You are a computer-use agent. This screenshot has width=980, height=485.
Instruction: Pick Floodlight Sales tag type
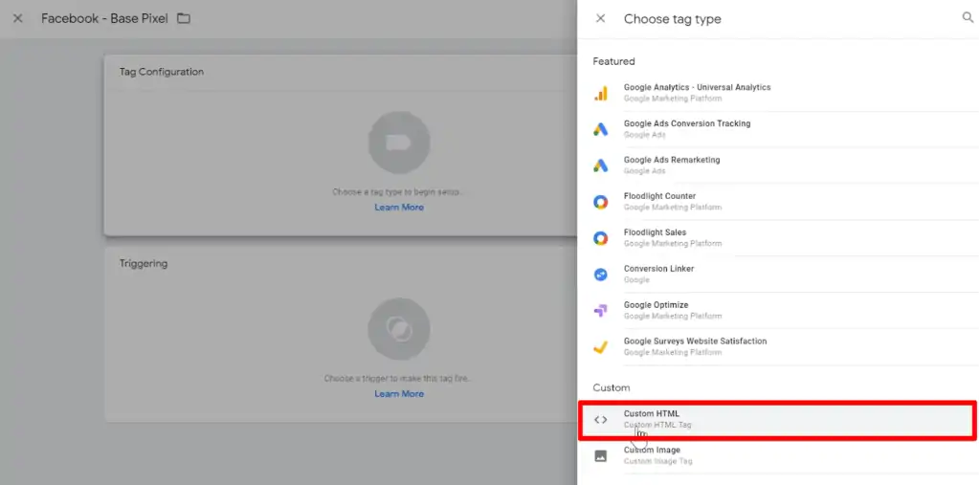click(x=778, y=238)
